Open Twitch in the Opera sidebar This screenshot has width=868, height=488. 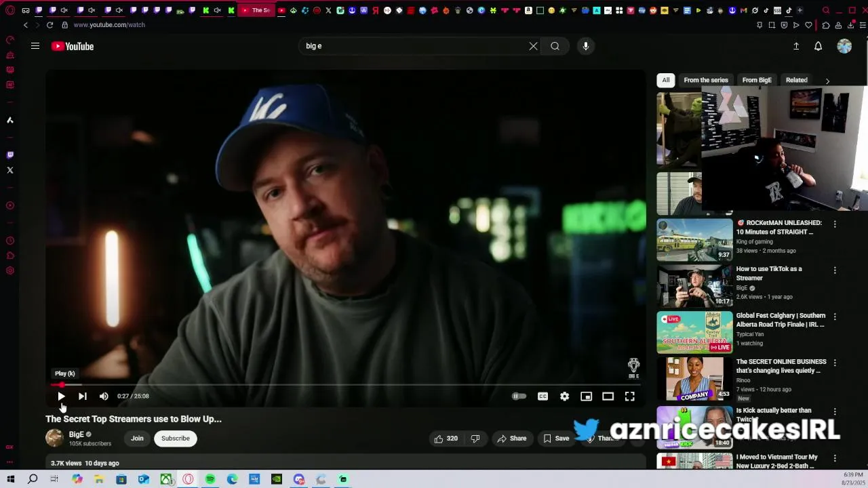coord(10,155)
